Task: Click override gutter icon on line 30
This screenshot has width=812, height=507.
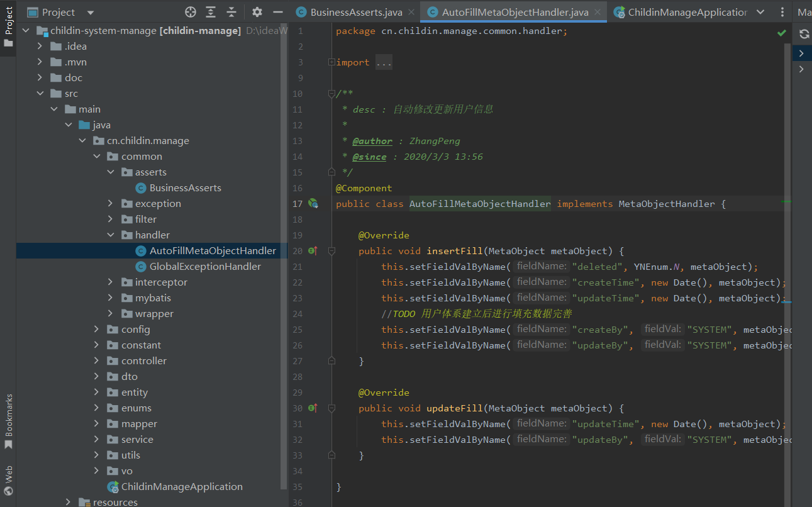Action: (x=313, y=408)
